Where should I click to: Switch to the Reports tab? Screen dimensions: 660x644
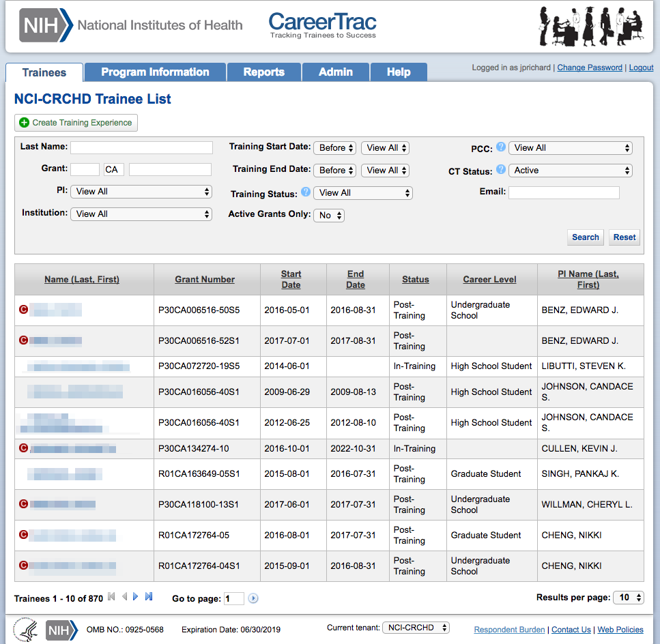click(x=264, y=72)
